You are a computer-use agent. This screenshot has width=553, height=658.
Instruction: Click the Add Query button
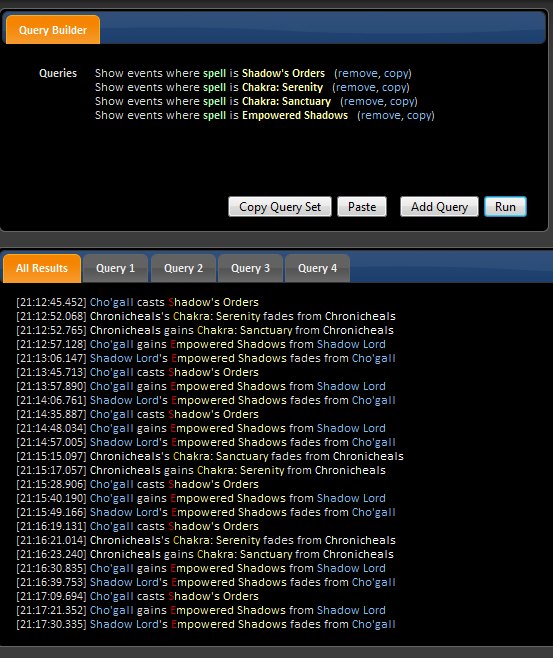pyautogui.click(x=439, y=207)
